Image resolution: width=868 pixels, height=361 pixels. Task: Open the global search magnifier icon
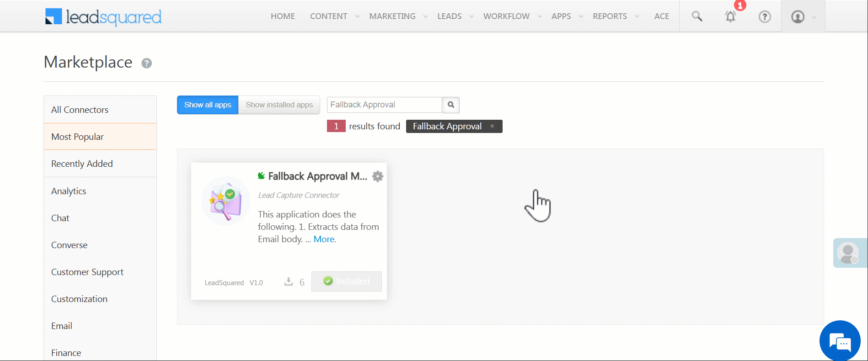coord(697,16)
